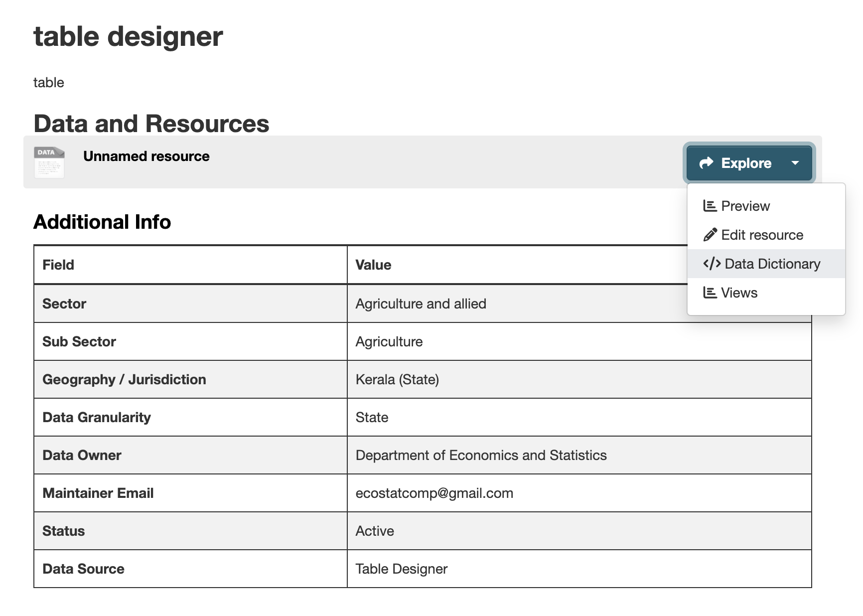Viewport: 863px width, 616px height.
Task: Click the Data Granularity field cell
Action: pos(190,417)
